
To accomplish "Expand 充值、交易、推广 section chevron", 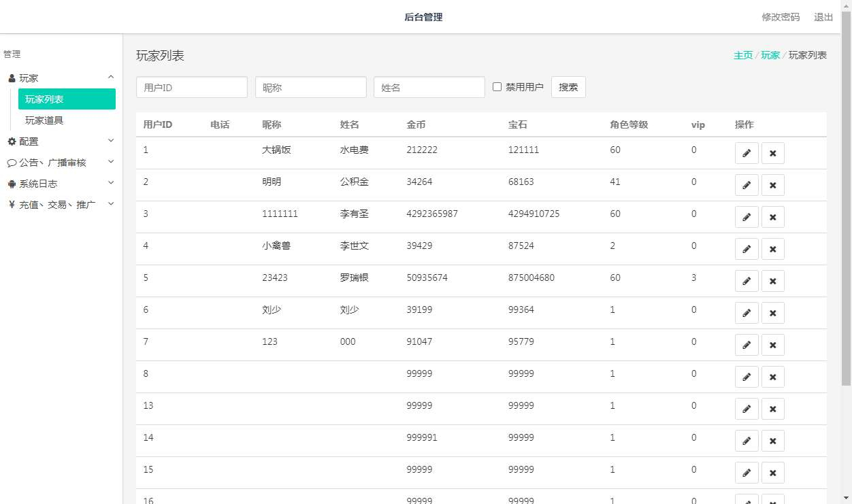I will 111,204.
